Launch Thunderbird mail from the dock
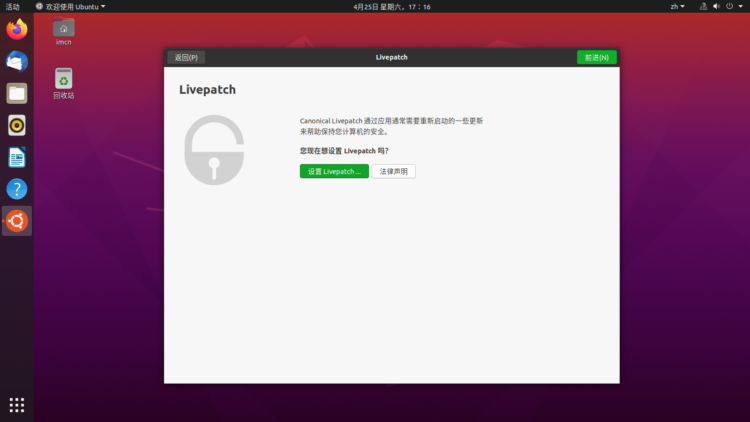 pyautogui.click(x=16, y=61)
